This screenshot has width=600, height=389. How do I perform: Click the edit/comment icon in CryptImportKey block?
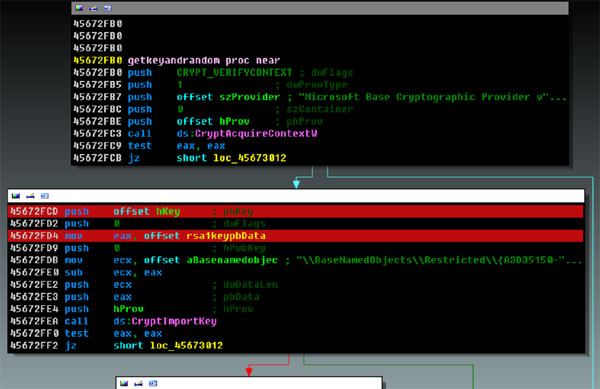(30, 196)
